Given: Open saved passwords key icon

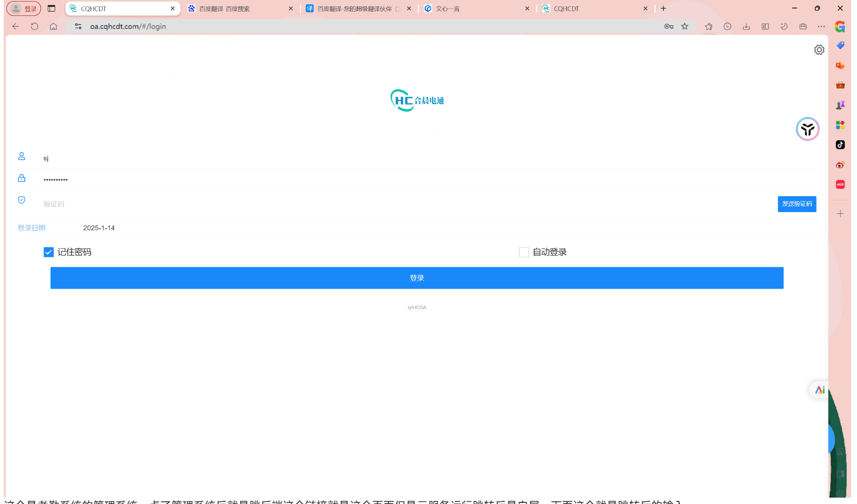Looking at the screenshot, I should 669,27.
